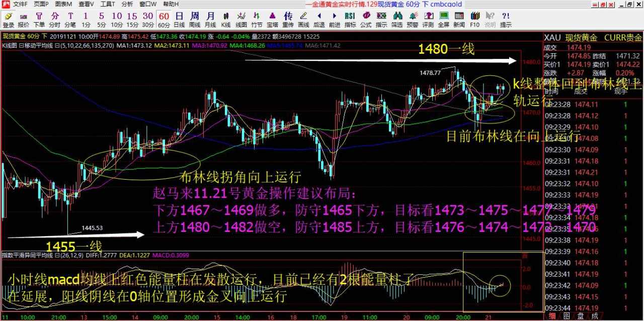Activate the 画线 drawing tool
Viewport: 644px width, 321px height.
click(x=303, y=20)
